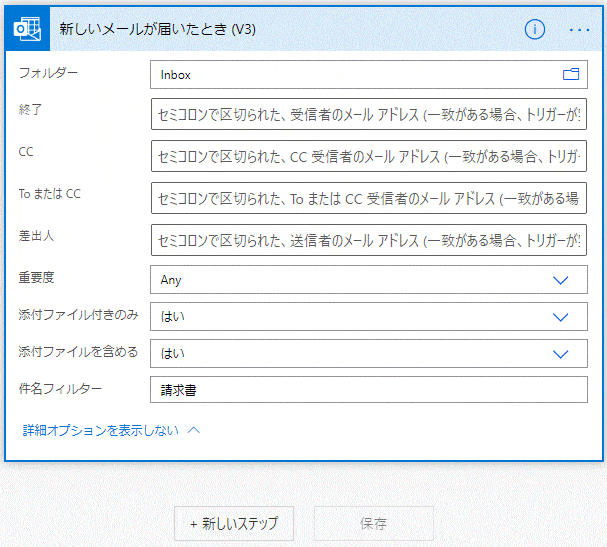607x547 pixels.
Task: Click the Outlook icon in trigger header
Action: 27,29
